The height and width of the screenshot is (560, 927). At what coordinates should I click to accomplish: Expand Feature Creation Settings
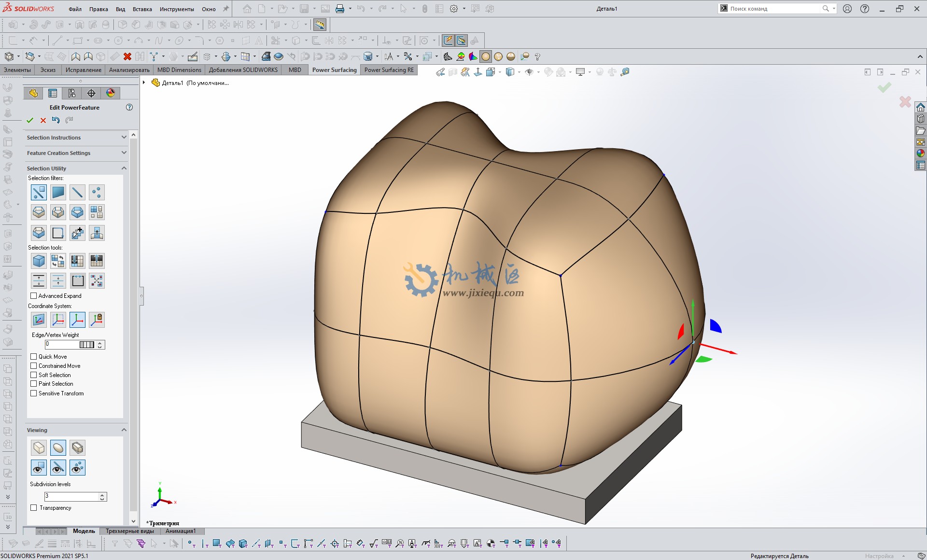pyautogui.click(x=124, y=153)
